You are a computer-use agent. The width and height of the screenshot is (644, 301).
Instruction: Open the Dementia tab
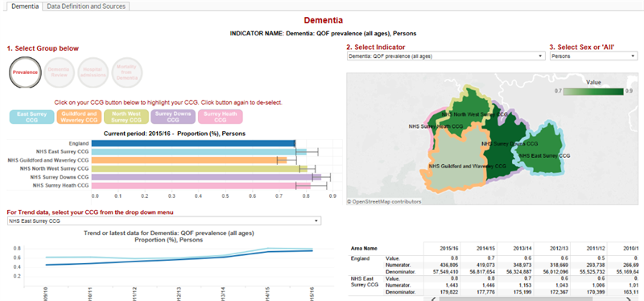25,6
